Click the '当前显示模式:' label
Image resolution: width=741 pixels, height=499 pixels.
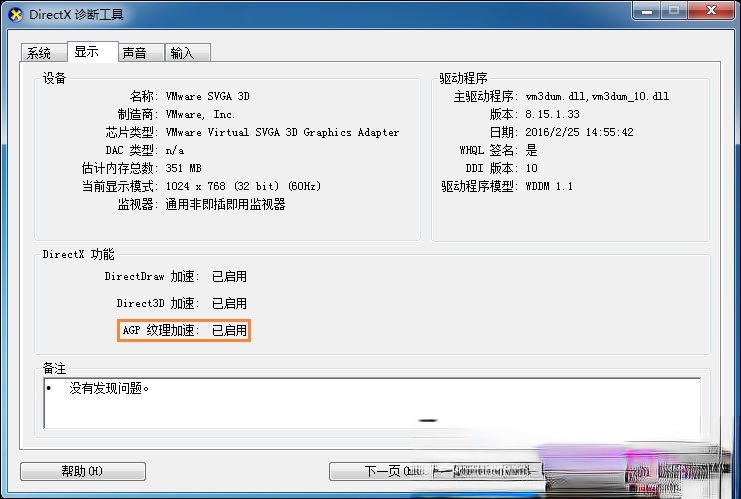coord(120,186)
